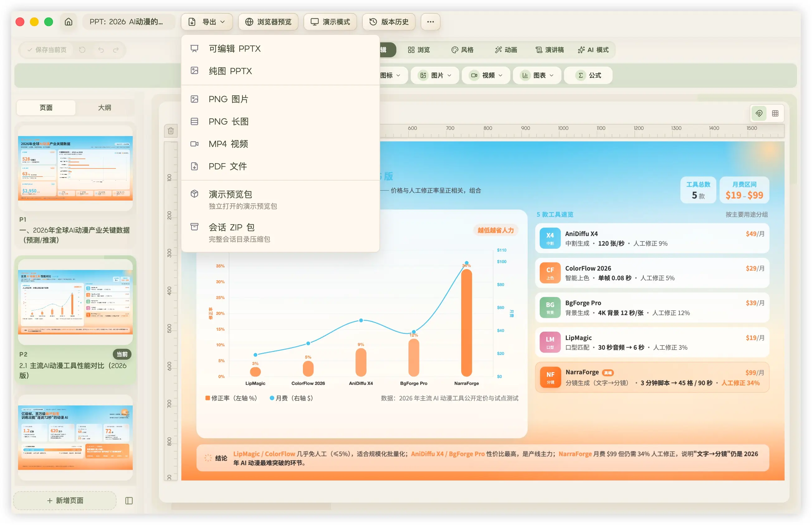
Task: Switch to 动画 animation tab
Action: click(506, 50)
